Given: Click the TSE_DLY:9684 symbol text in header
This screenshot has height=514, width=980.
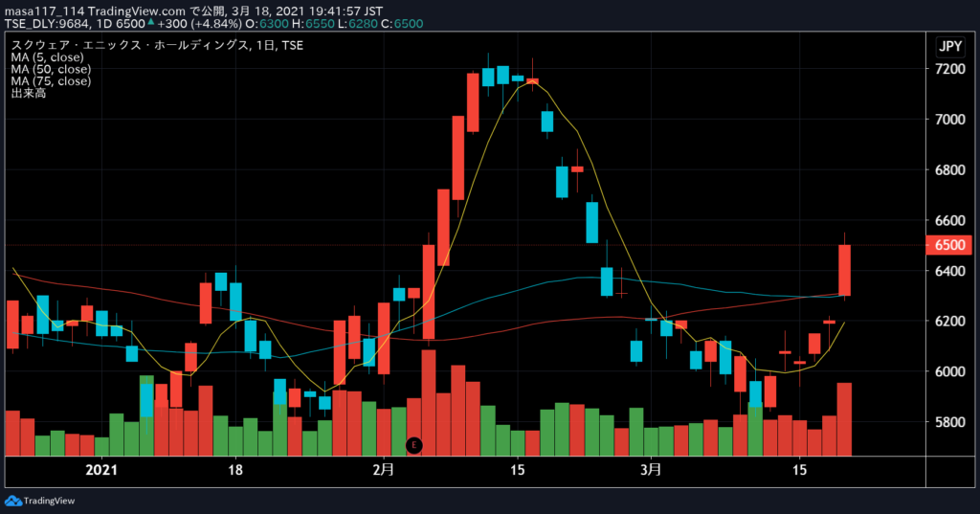Looking at the screenshot, I should (48, 24).
